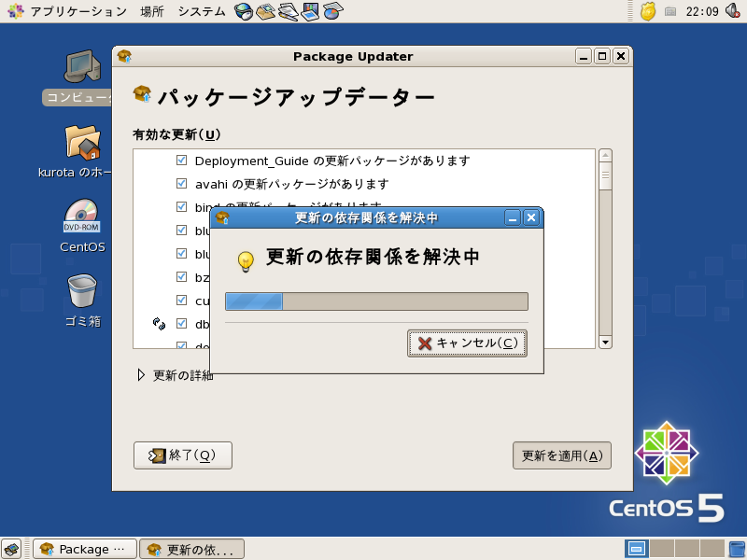747x560 pixels.
Task: Click the 更新を適用(A) apply button
Action: click(x=562, y=455)
